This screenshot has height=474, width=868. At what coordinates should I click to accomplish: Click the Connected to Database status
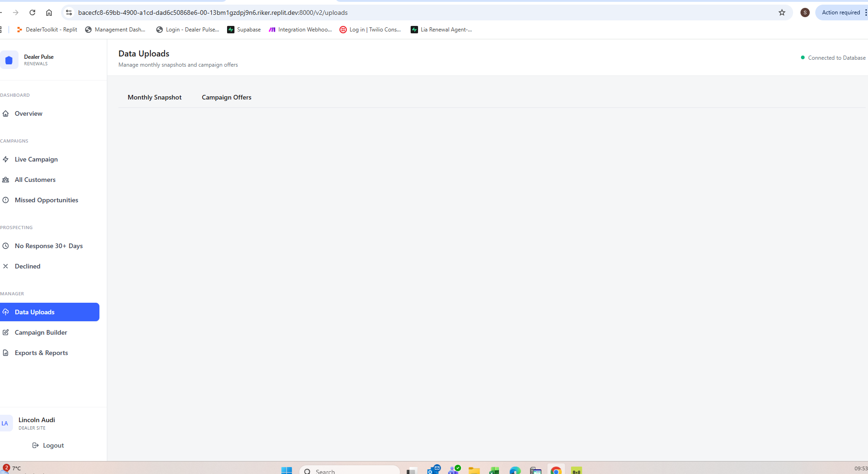(x=833, y=58)
